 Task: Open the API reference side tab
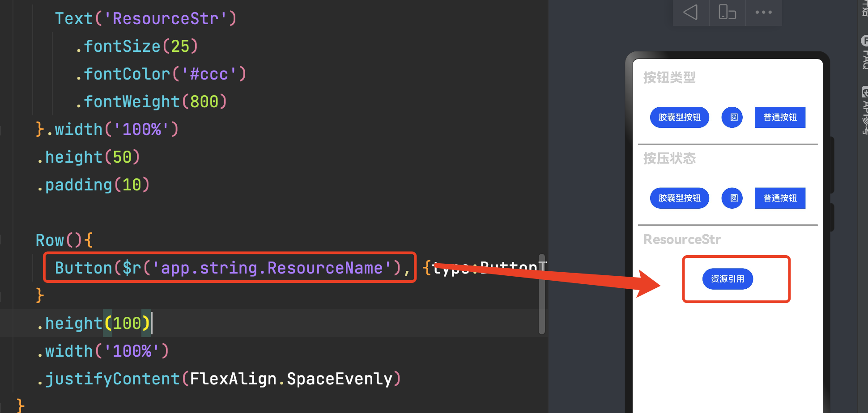pyautogui.click(x=864, y=110)
